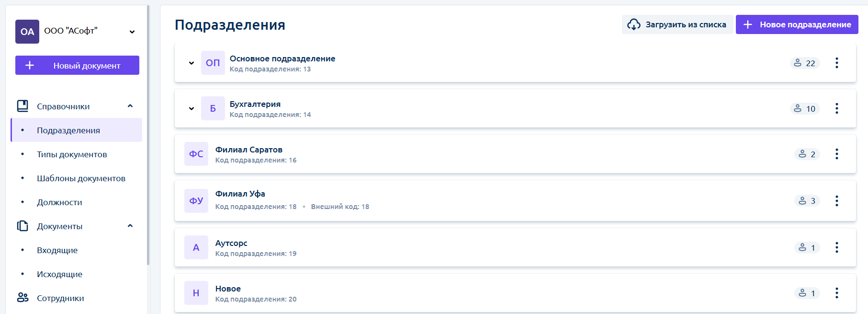Expand Бухгалтерия subdivision chevron
This screenshot has height=314, width=868.
pyautogui.click(x=192, y=108)
